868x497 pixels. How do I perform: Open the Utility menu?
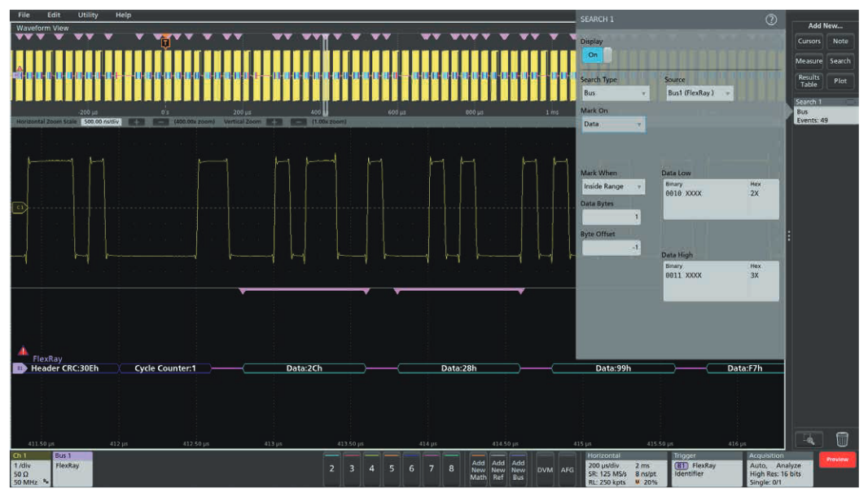tap(87, 15)
